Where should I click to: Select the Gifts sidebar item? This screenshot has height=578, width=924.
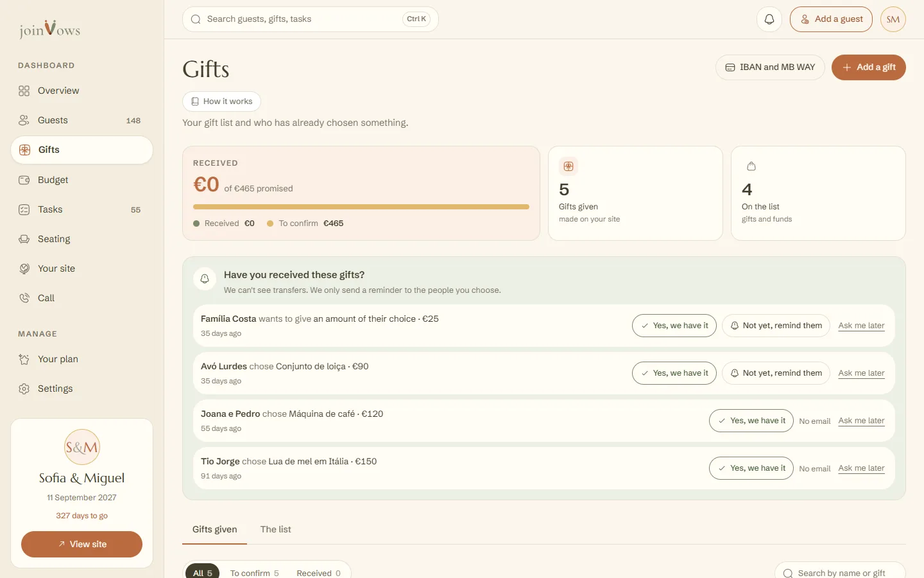(x=81, y=150)
